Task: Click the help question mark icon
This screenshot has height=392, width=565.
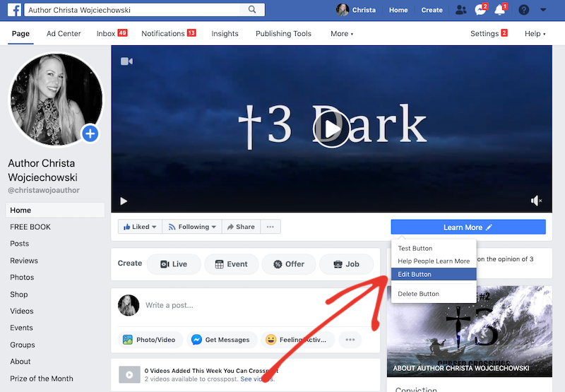Action: pyautogui.click(x=523, y=11)
